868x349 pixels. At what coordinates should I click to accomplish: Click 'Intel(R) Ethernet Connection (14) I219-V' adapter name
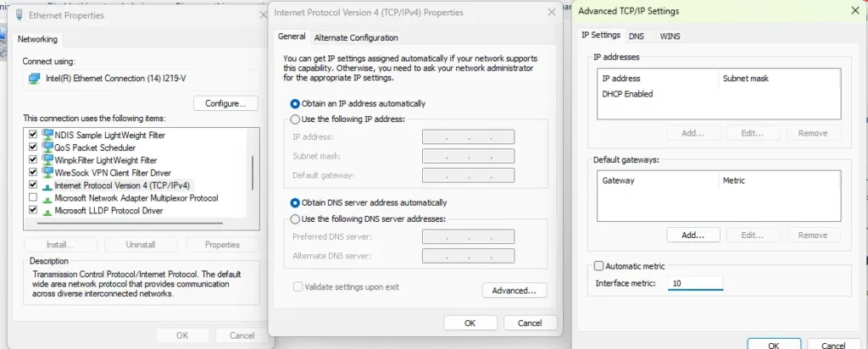pos(115,79)
